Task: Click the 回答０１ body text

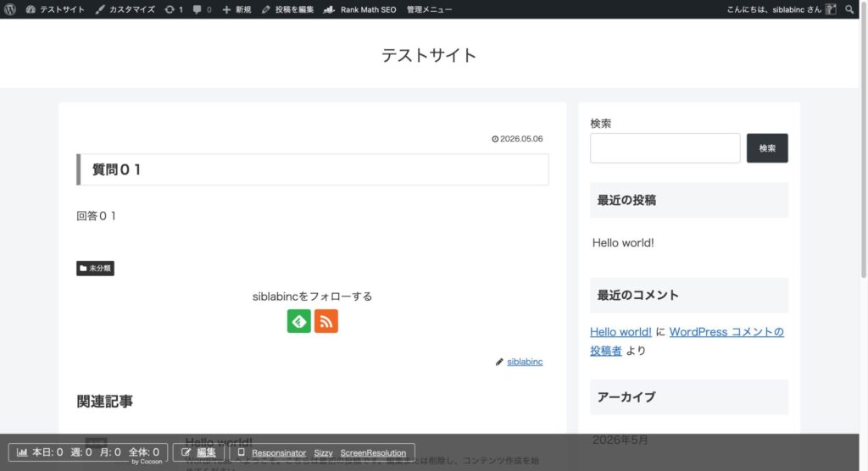Action: 97,216
